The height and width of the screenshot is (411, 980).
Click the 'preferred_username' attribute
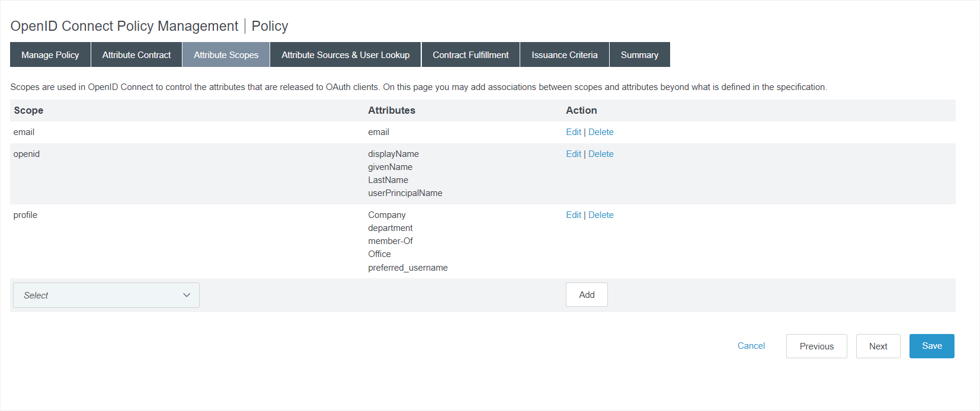(x=408, y=268)
